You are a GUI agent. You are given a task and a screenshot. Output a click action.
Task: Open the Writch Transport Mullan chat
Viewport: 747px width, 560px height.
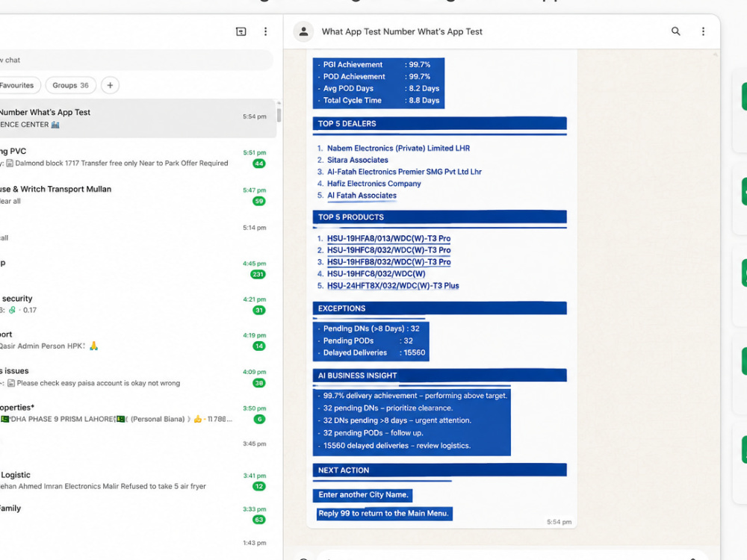[x=137, y=195]
